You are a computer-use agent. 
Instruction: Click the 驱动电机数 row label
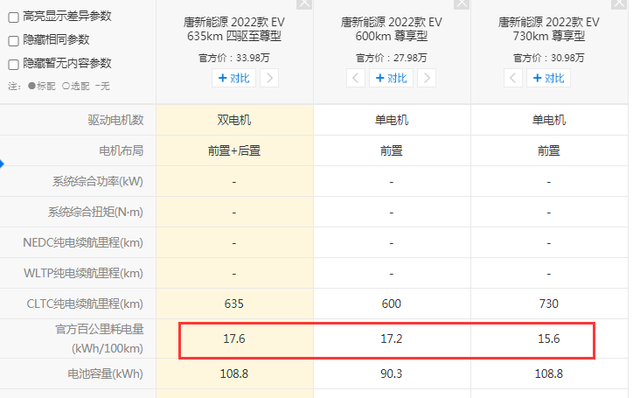click(x=116, y=120)
